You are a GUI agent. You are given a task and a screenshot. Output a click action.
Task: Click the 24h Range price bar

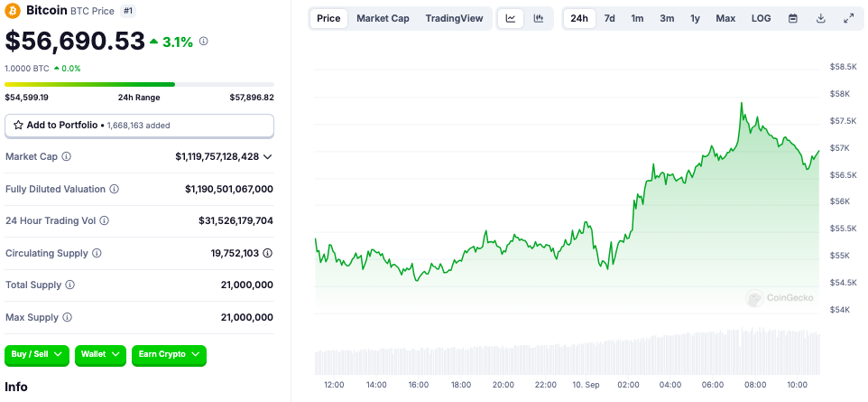point(140,85)
